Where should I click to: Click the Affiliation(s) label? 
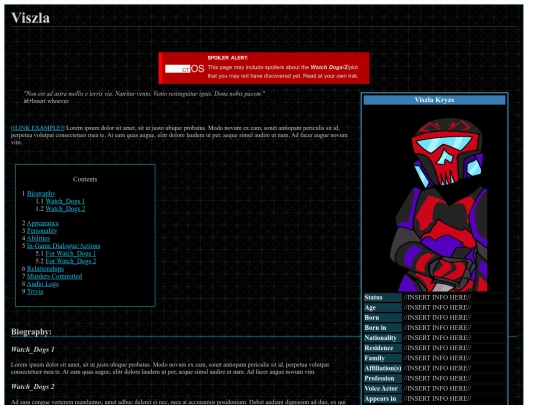coord(383,368)
